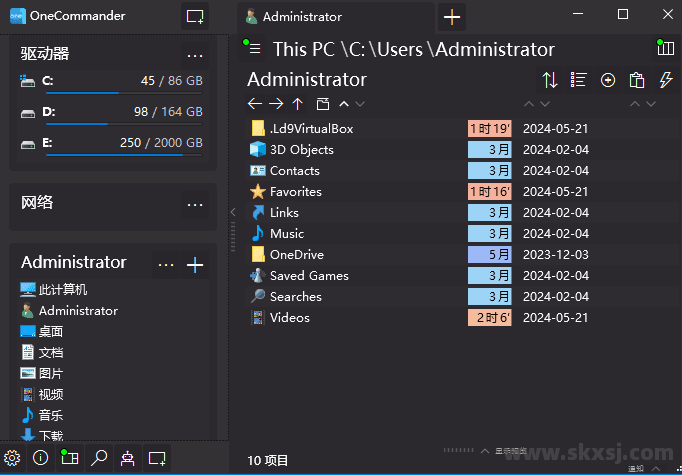Toggle the list view mode icon

pyautogui.click(x=578, y=80)
